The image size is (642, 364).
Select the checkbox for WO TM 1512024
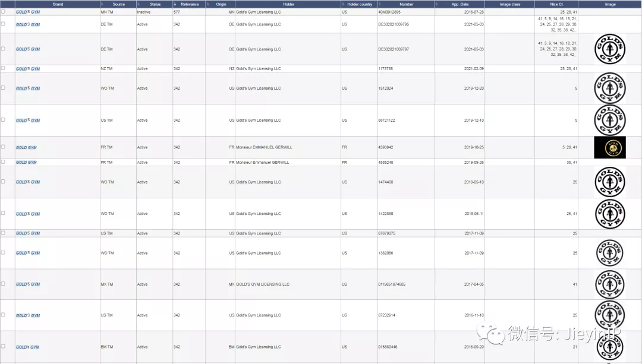point(4,87)
